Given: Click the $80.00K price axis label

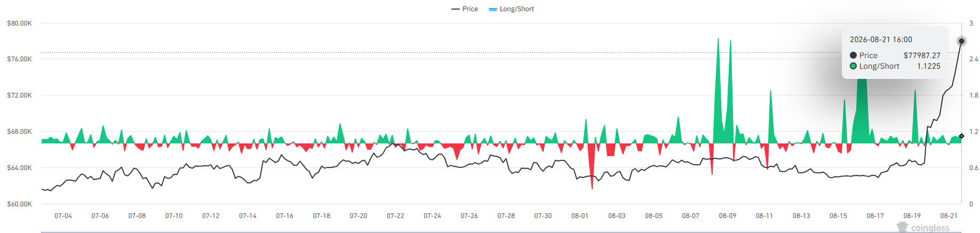Looking at the screenshot, I should pos(19,23).
